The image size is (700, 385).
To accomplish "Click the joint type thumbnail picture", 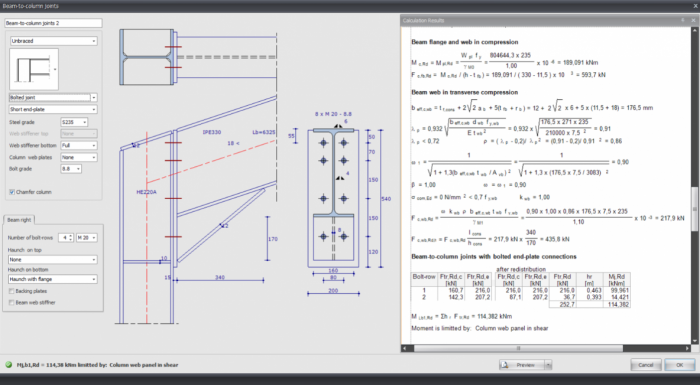I will (34, 69).
